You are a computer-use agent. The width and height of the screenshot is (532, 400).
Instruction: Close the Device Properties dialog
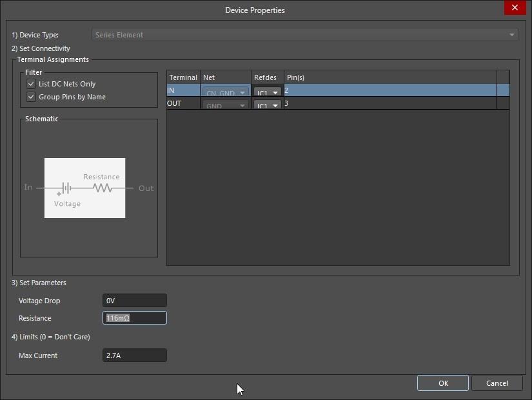515,8
